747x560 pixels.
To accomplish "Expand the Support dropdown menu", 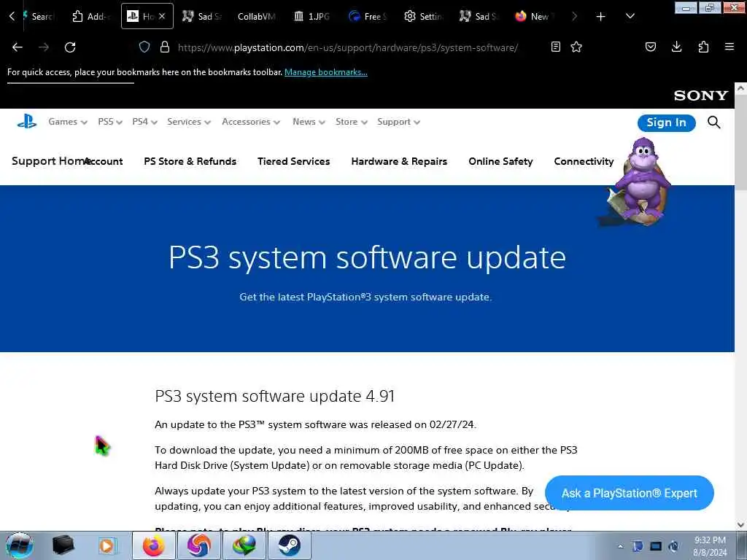I will tap(398, 122).
